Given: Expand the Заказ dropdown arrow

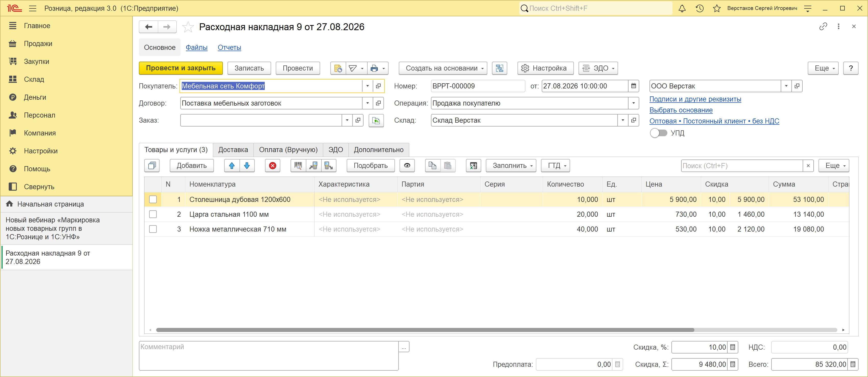Looking at the screenshot, I should (347, 120).
